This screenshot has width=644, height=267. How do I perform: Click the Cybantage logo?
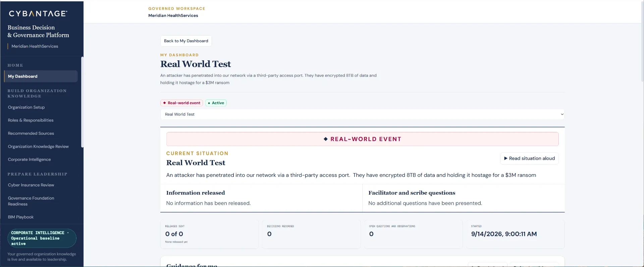click(x=38, y=14)
